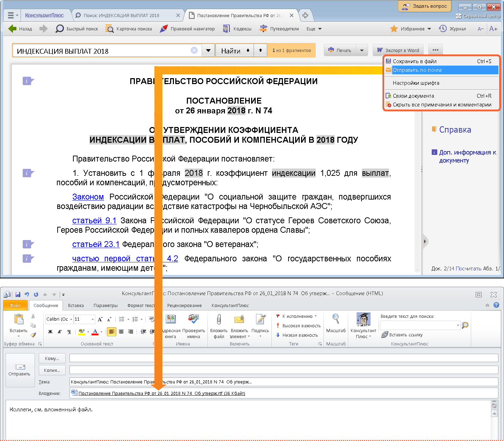Open the Законом hyperlink in document
Viewport: 504px width, 441px height.
click(x=88, y=197)
